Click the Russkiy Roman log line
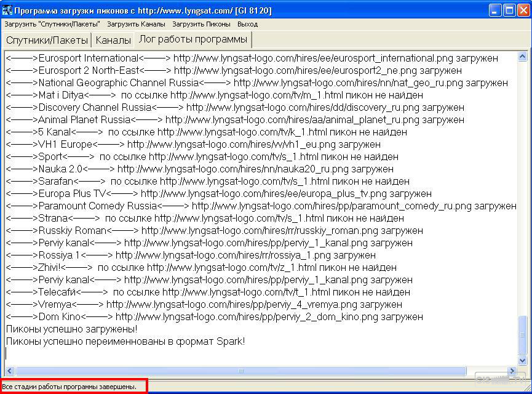 pos(215,231)
